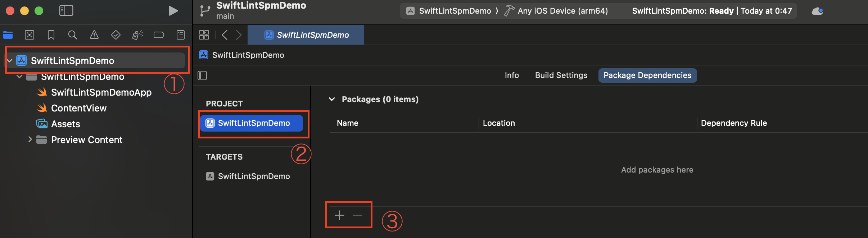Switch to the Info tab
868x238 pixels.
(x=512, y=75)
